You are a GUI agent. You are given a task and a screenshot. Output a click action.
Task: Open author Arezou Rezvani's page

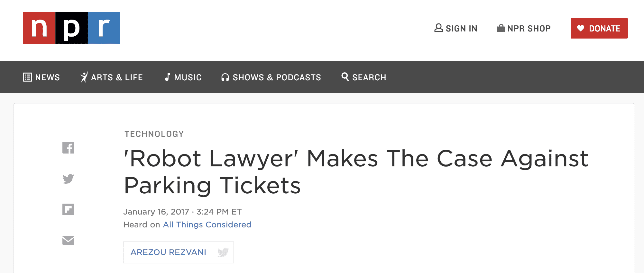[x=168, y=252]
